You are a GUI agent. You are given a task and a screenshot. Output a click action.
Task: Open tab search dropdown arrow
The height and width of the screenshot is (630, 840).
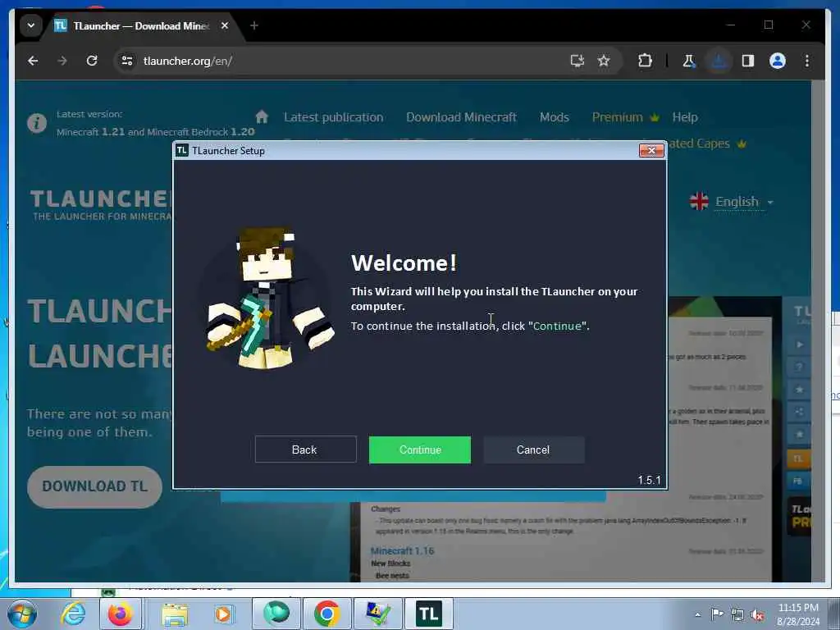(31, 25)
